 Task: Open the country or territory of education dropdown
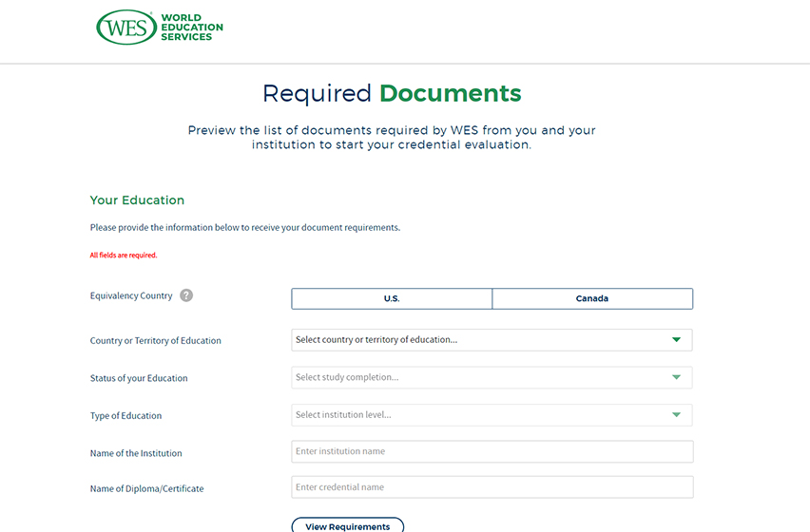pyautogui.click(x=492, y=340)
